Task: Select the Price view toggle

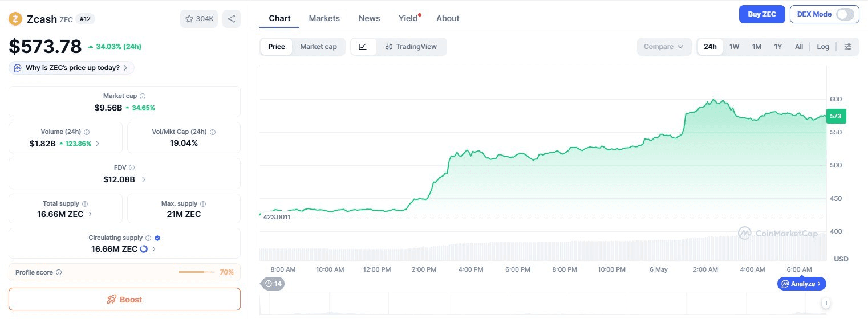Action: [x=277, y=47]
